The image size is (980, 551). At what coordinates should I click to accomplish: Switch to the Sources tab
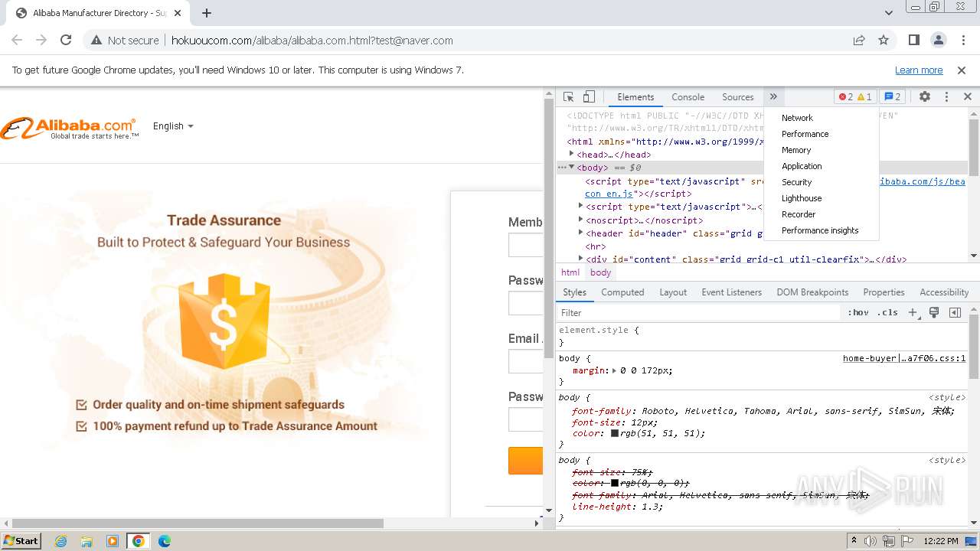pos(738,97)
